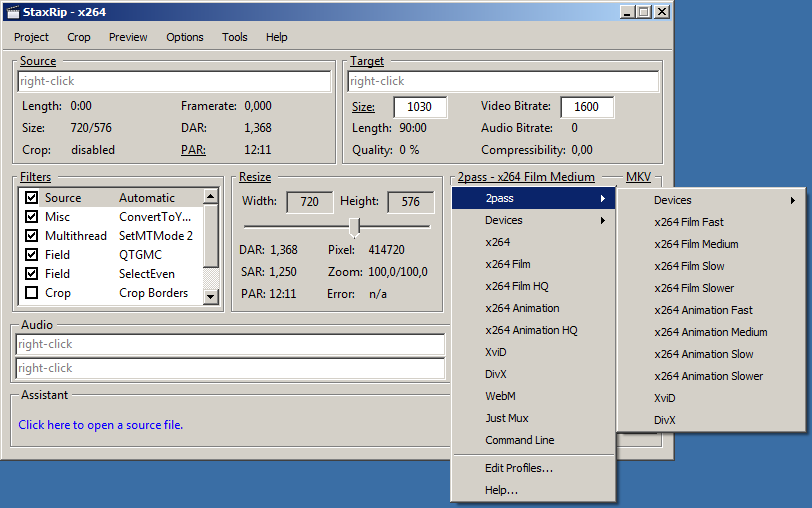
Task: Select 2pass x264 Animation Medium
Action: 711,332
